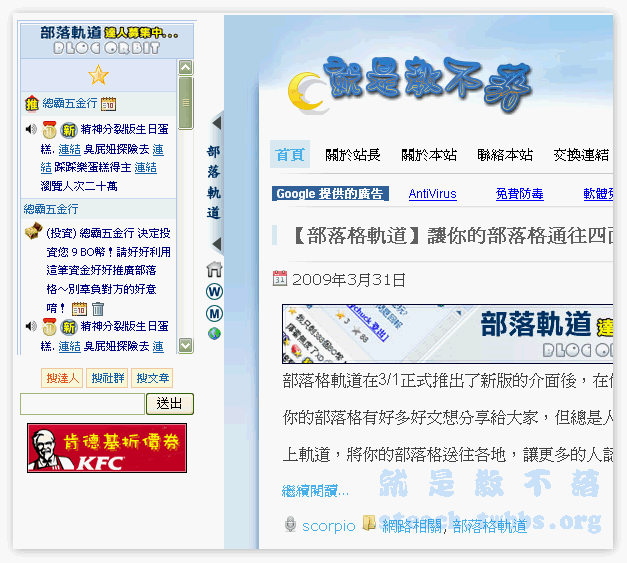This screenshot has height=563, width=627.
Task: Click 新 badge above the 總霸五金行 section header
Action: [x=69, y=130]
